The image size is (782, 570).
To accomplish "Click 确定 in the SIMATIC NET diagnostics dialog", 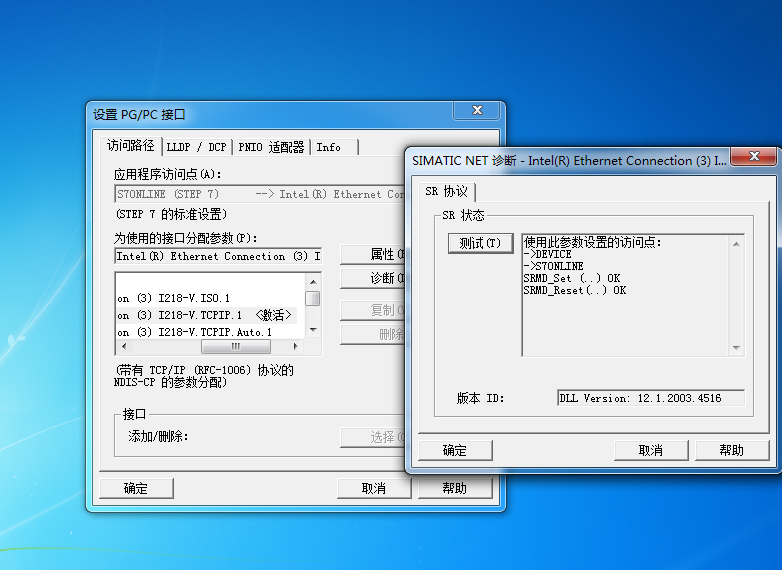I will [455, 450].
